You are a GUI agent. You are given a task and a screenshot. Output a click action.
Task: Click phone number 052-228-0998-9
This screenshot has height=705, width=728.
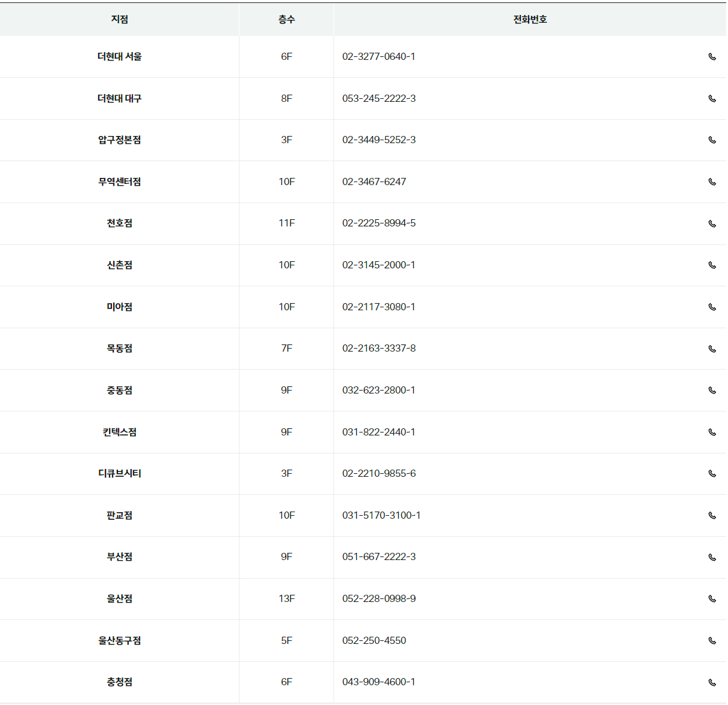point(379,598)
